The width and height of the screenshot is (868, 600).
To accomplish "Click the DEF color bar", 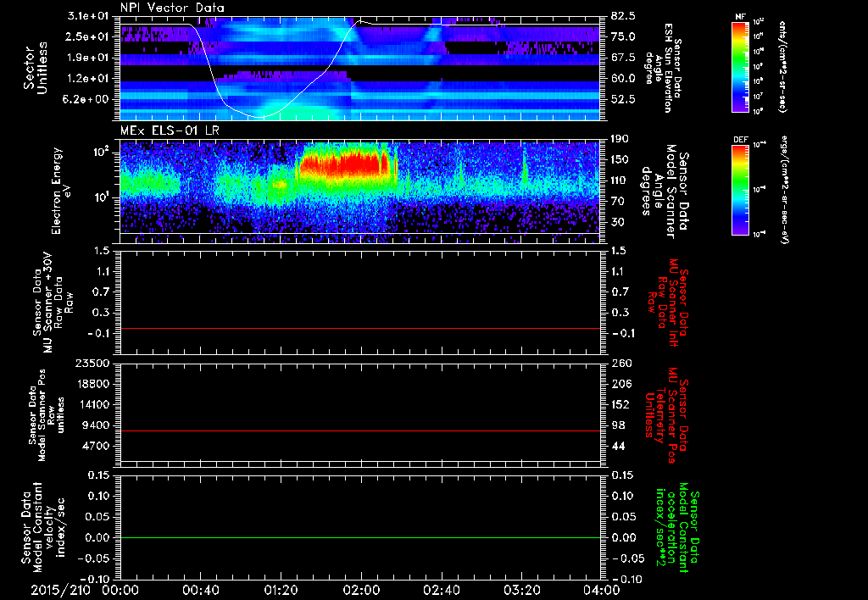I will pos(740,190).
